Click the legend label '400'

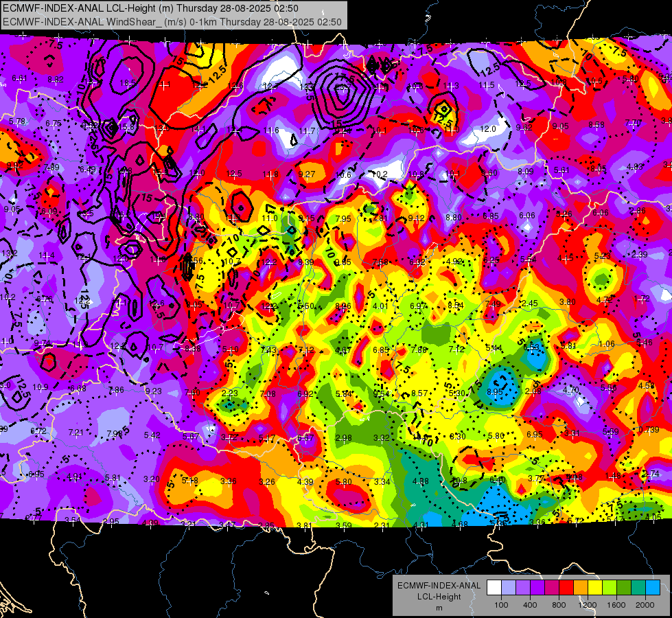pyautogui.click(x=530, y=605)
